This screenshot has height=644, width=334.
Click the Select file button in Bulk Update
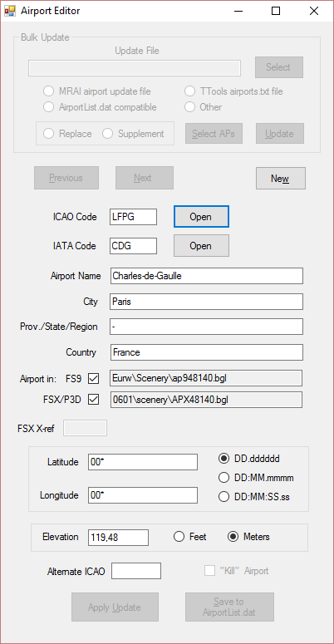tap(279, 67)
